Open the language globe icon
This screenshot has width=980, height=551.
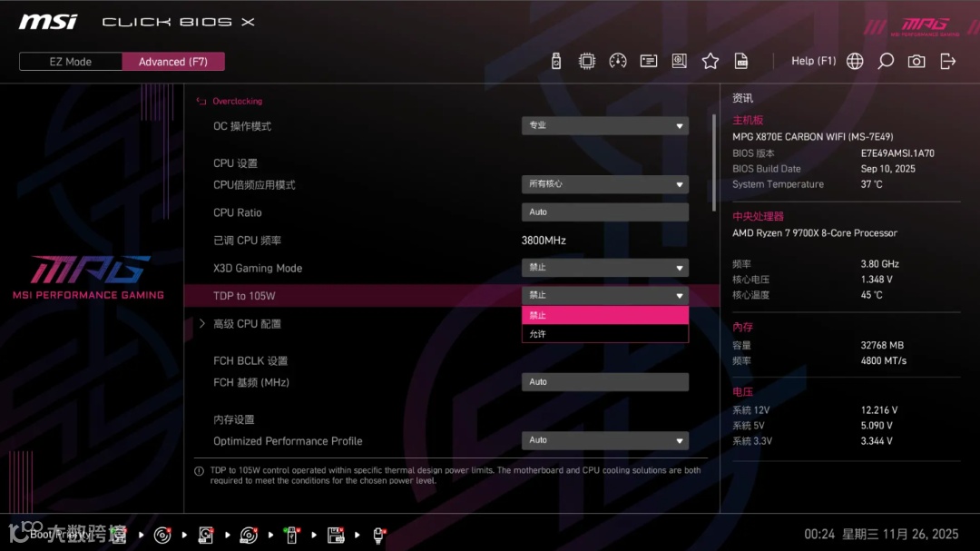[855, 62]
